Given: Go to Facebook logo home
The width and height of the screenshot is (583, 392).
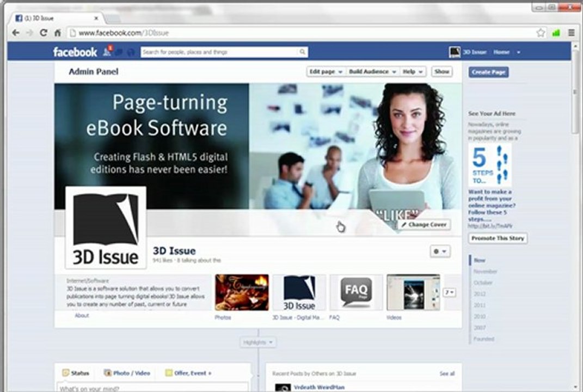Looking at the screenshot, I should click(x=75, y=52).
